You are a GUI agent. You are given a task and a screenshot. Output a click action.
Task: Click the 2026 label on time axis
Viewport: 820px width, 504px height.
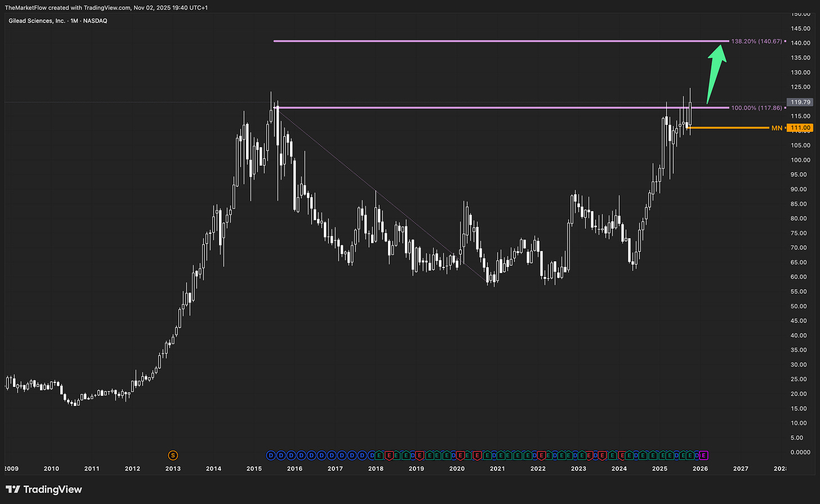coord(700,469)
